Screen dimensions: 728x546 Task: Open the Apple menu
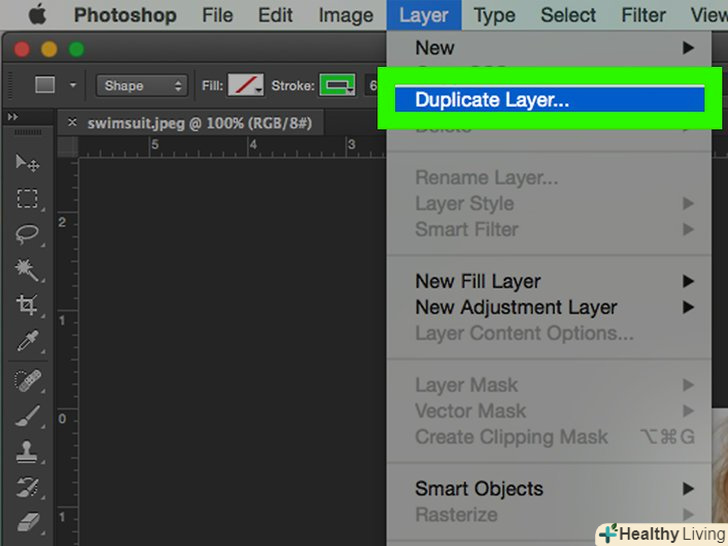pos(38,15)
